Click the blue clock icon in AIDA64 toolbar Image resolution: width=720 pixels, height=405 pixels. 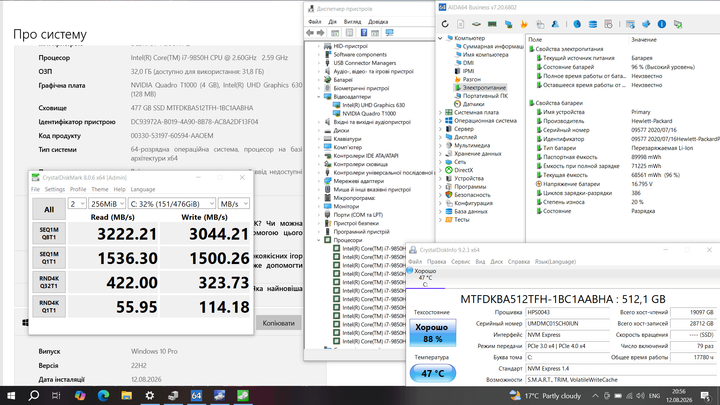click(577, 24)
